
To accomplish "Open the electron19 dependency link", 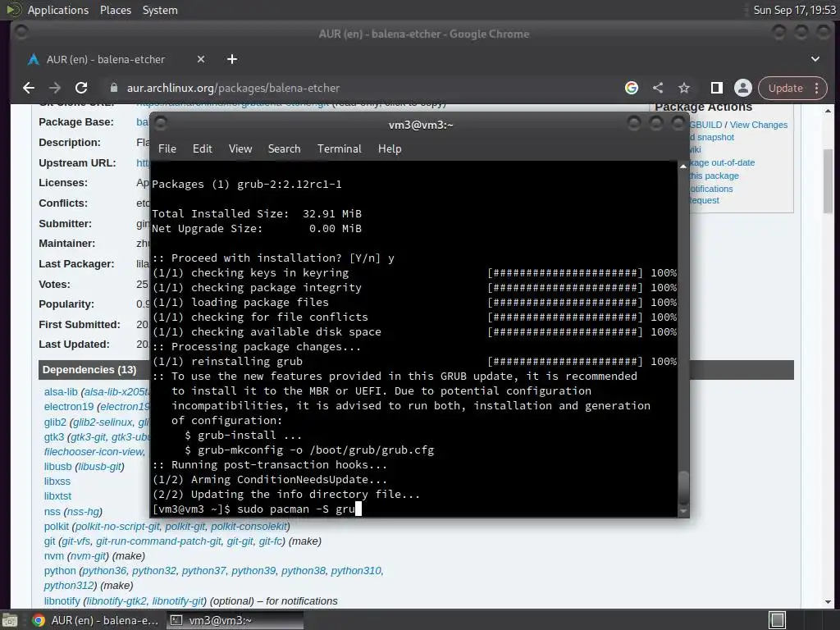I will click(x=69, y=407).
